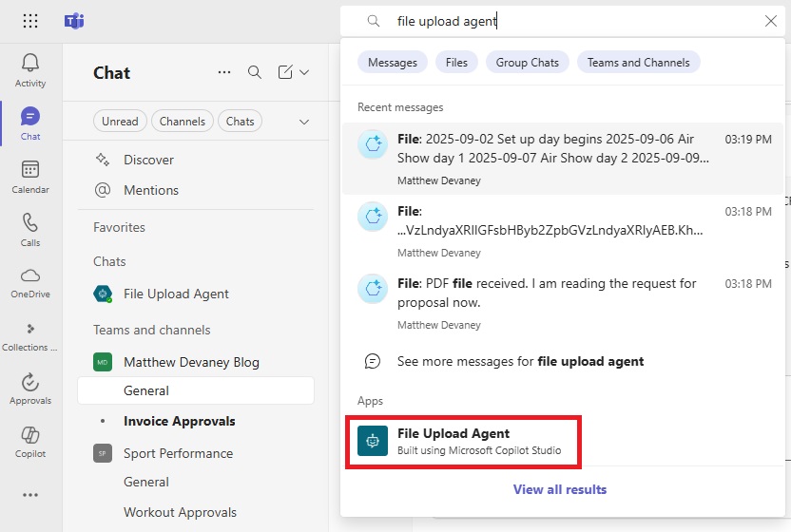Clear the search with X icon
Image resolution: width=791 pixels, height=532 pixels.
click(x=770, y=21)
